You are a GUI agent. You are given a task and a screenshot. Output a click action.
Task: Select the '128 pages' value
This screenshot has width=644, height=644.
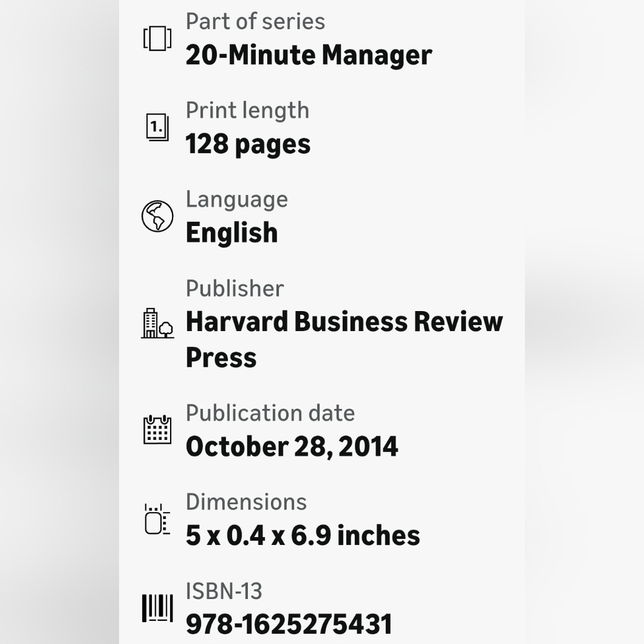click(x=248, y=144)
